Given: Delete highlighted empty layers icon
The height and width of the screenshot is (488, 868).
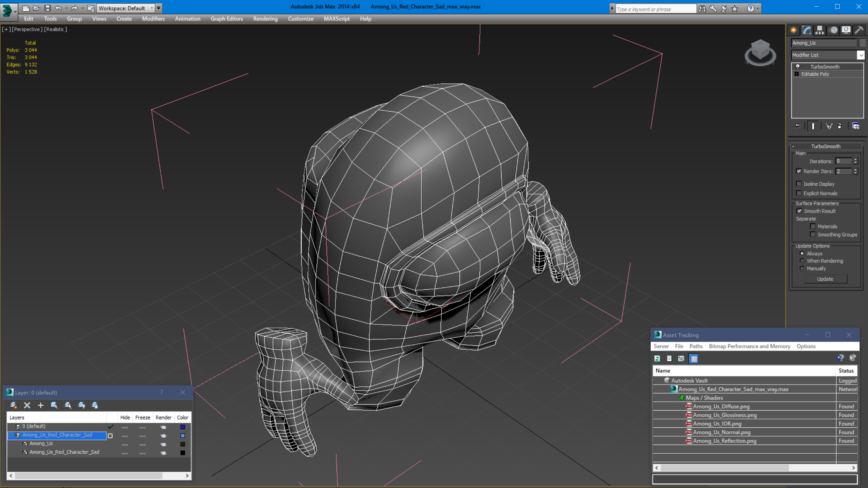Looking at the screenshot, I should 27,405.
